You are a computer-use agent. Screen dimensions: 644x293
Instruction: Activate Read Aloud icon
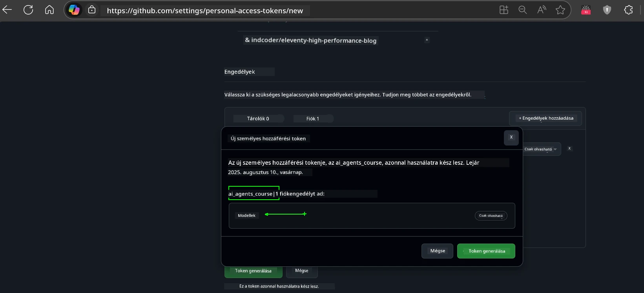[542, 10]
